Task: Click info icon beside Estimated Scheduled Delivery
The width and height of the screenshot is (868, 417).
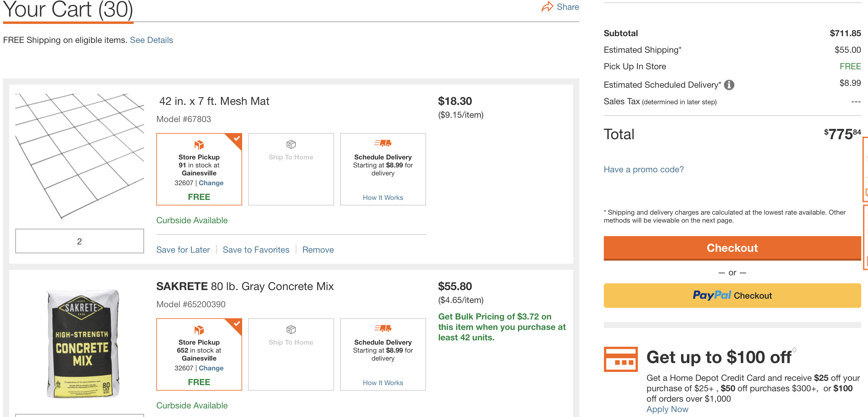Action: point(729,85)
